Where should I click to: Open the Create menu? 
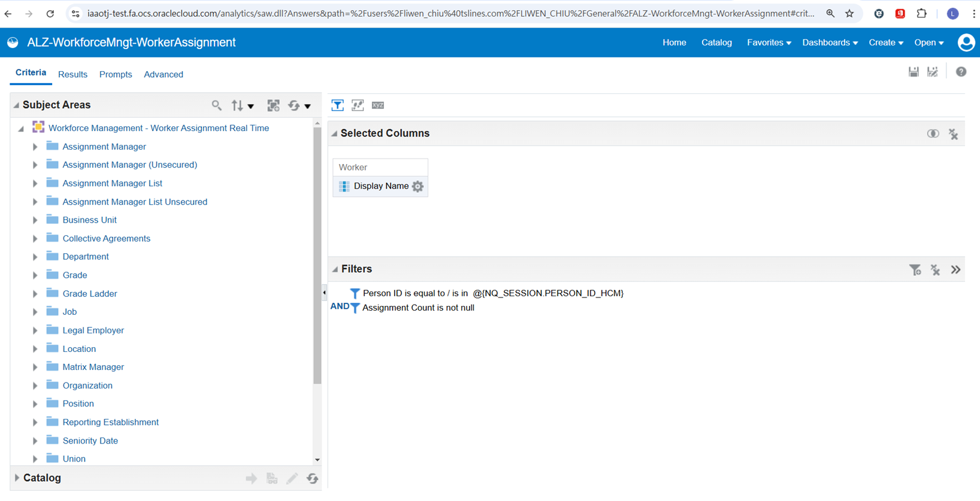tap(886, 42)
